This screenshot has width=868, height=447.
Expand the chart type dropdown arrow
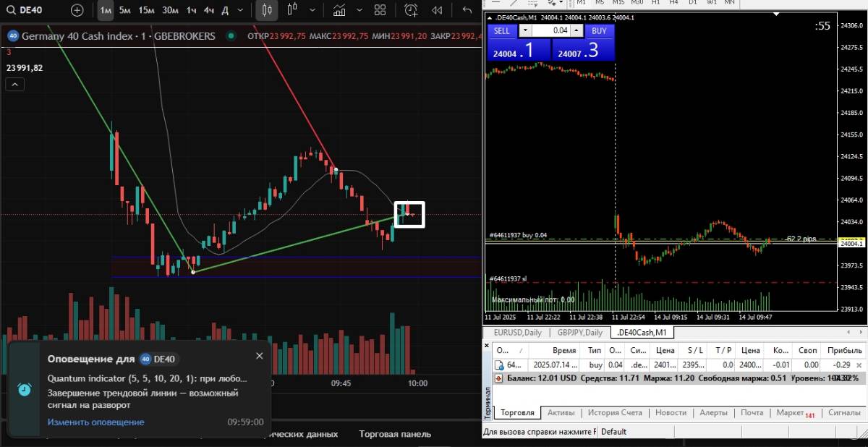click(313, 10)
